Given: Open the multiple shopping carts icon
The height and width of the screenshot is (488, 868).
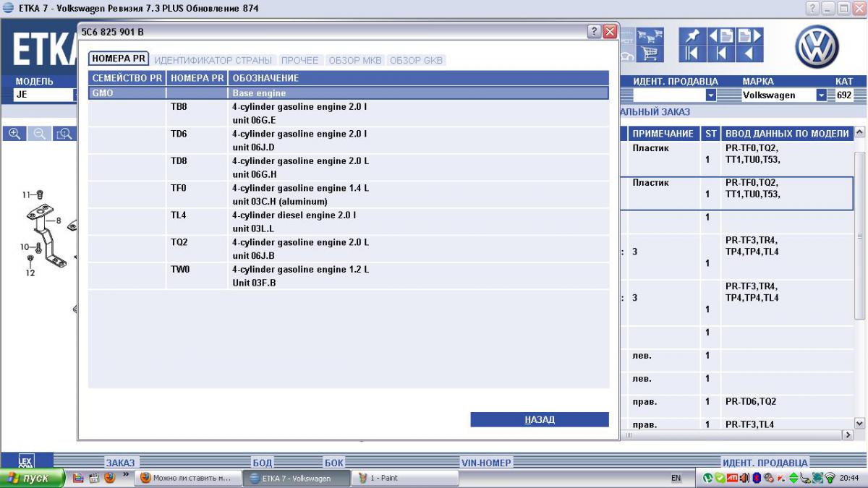Looking at the screenshot, I should [x=649, y=35].
